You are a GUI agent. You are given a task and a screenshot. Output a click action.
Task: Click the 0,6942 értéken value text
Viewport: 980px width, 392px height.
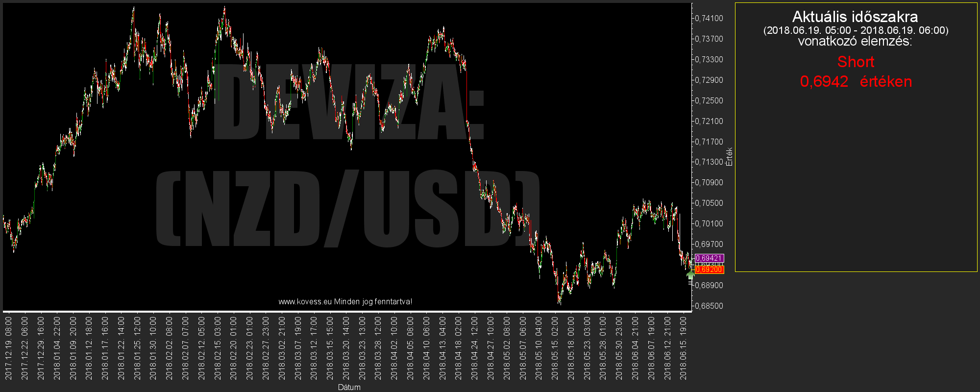[856, 81]
